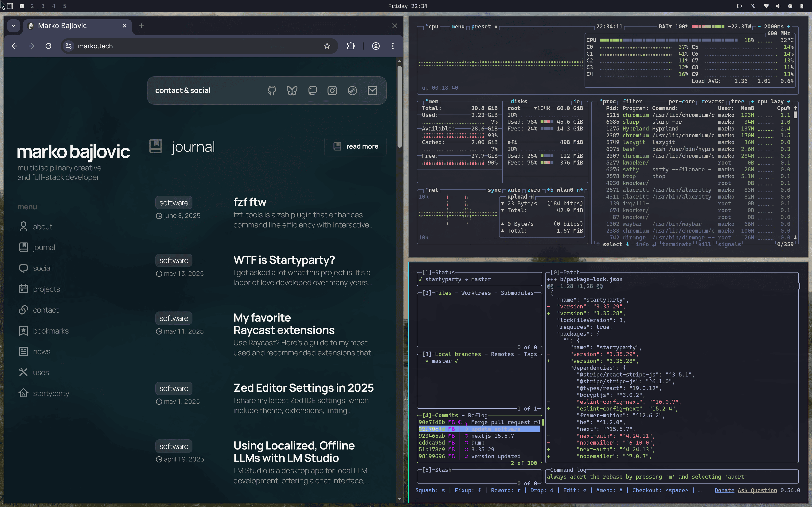This screenshot has width=812, height=507.
Task: Click the Steam contact icon
Action: pyautogui.click(x=352, y=90)
